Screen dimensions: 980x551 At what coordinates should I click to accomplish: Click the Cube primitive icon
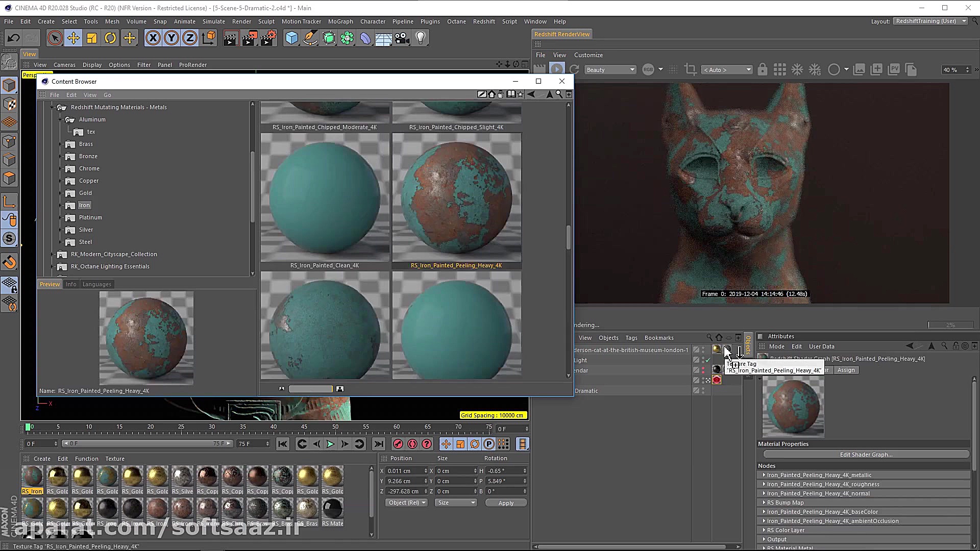[291, 38]
